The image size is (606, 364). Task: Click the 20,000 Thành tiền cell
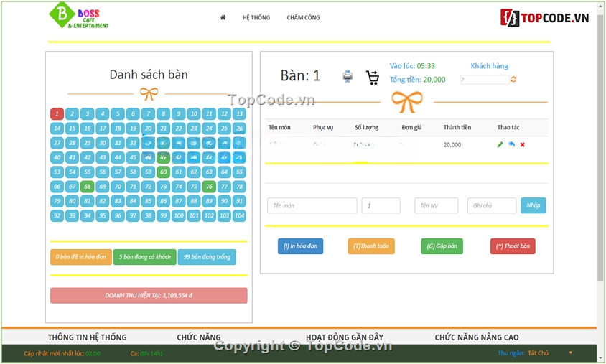(452, 145)
